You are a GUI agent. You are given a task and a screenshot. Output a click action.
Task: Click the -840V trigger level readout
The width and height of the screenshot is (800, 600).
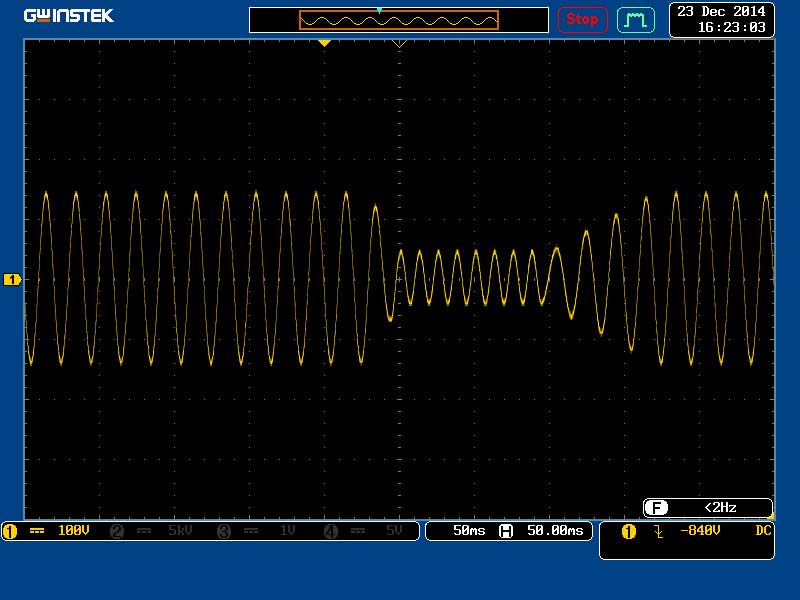pos(699,531)
